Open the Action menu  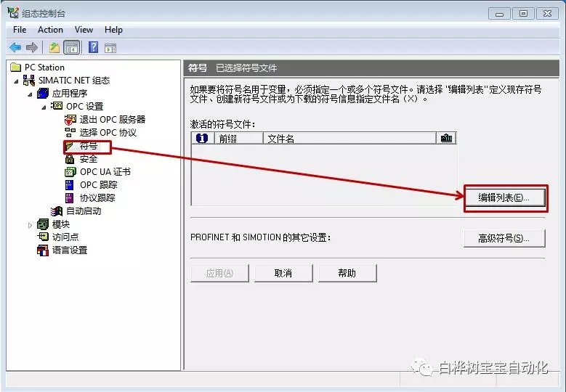[x=50, y=30]
